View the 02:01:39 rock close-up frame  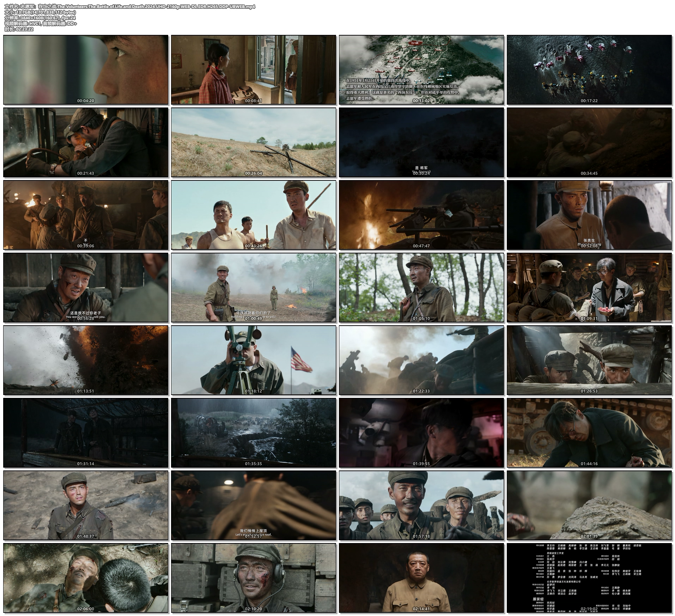point(589,505)
